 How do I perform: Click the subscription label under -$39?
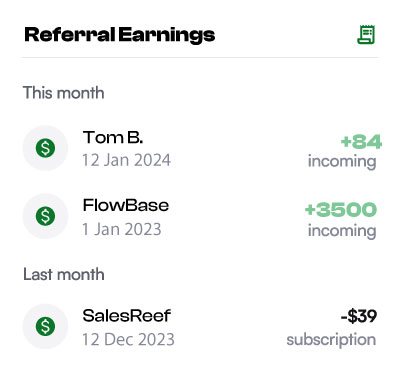tap(331, 340)
